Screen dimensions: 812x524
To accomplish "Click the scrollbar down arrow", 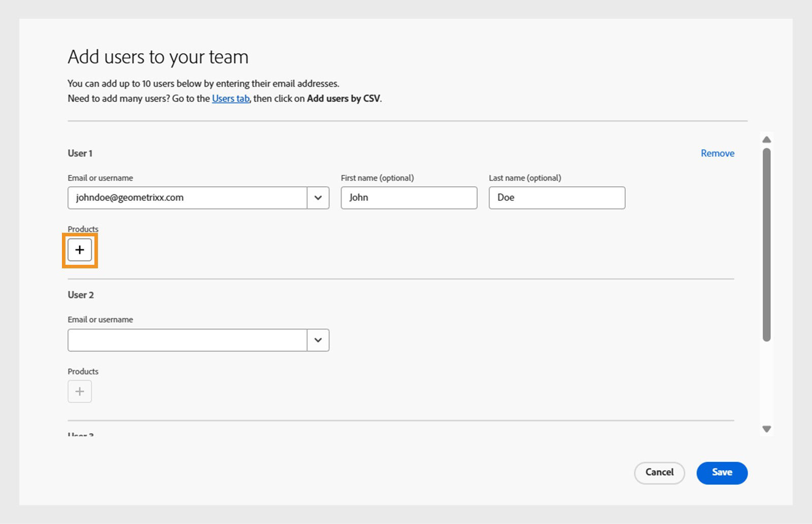I will pos(767,429).
